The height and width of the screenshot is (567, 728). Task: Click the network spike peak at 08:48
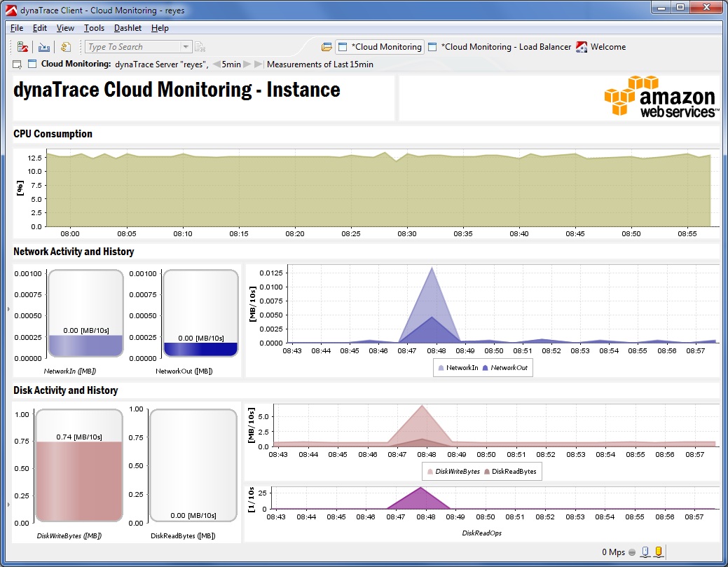pyautogui.click(x=432, y=268)
